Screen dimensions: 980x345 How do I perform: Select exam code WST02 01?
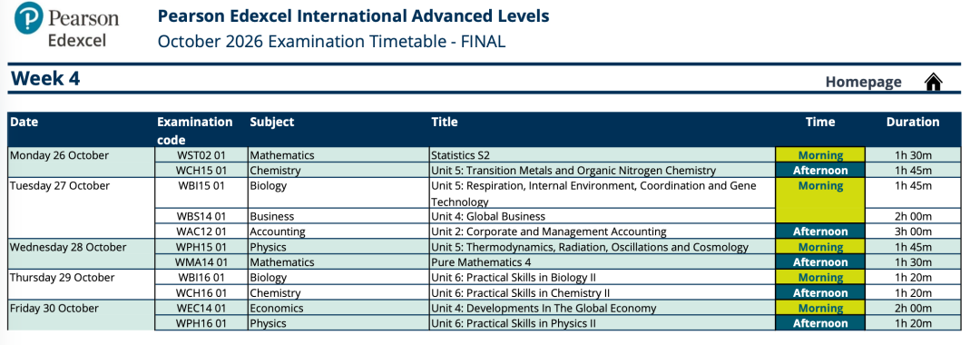201,155
